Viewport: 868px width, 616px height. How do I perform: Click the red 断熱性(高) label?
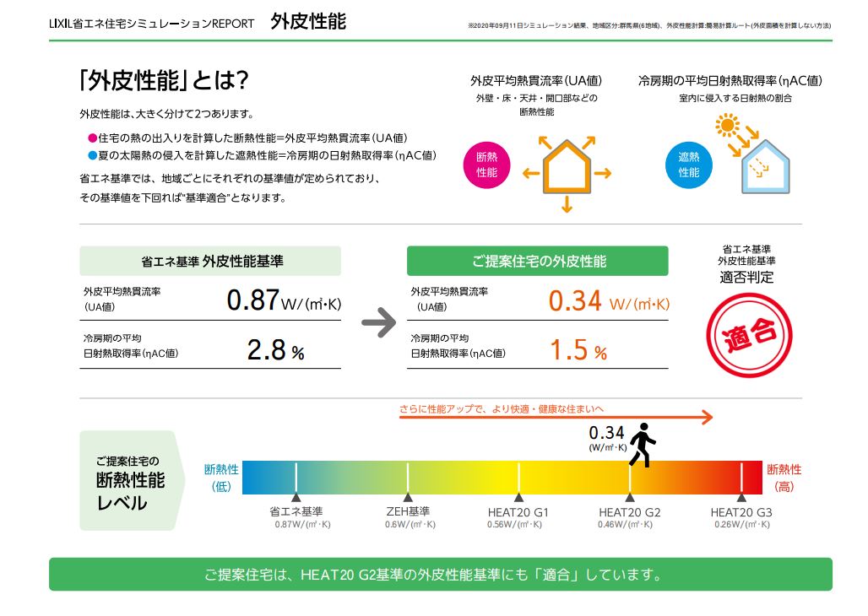784,478
